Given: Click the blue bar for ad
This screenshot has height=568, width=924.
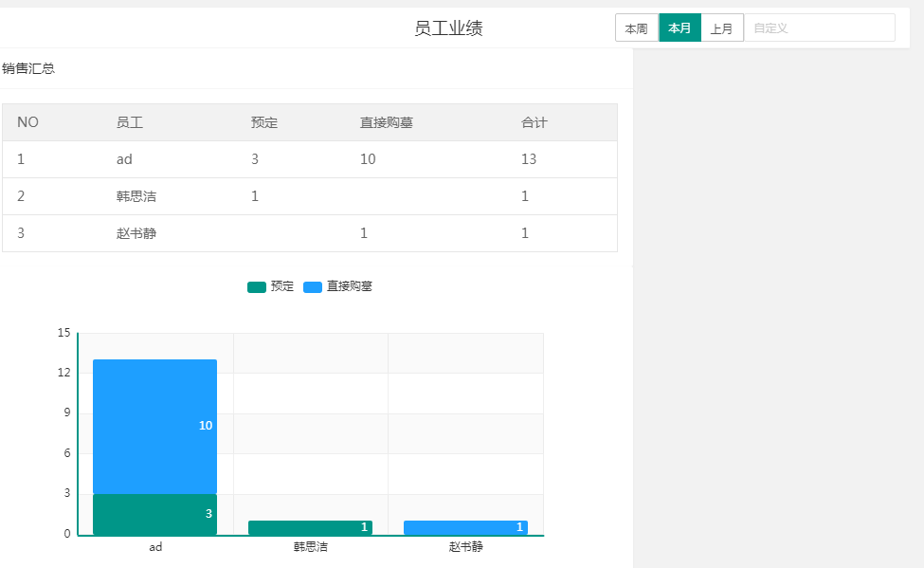Looking at the screenshot, I should pos(154,427).
